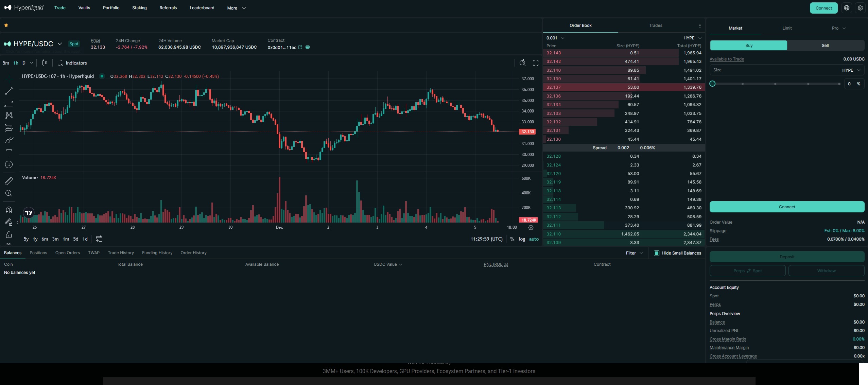
Task: Open the settings gear in header
Action: coord(860,8)
